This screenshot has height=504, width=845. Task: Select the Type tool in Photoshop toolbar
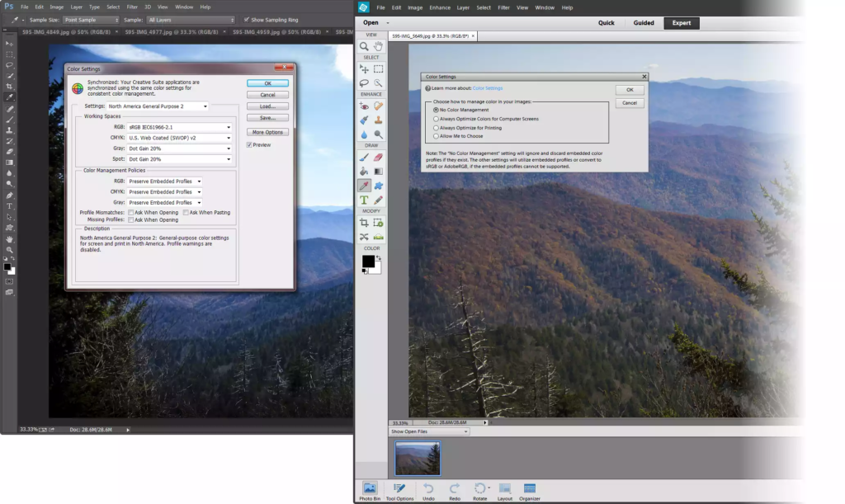(9, 205)
